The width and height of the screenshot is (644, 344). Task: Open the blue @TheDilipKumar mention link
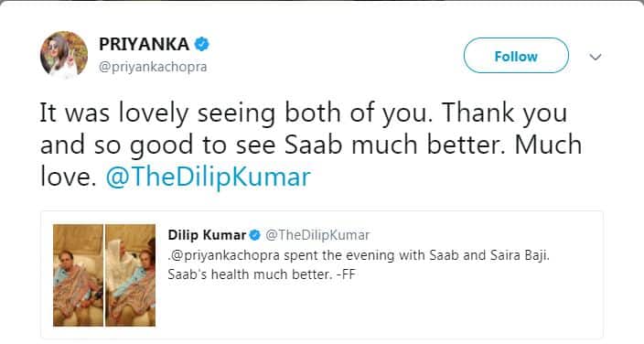point(208,177)
